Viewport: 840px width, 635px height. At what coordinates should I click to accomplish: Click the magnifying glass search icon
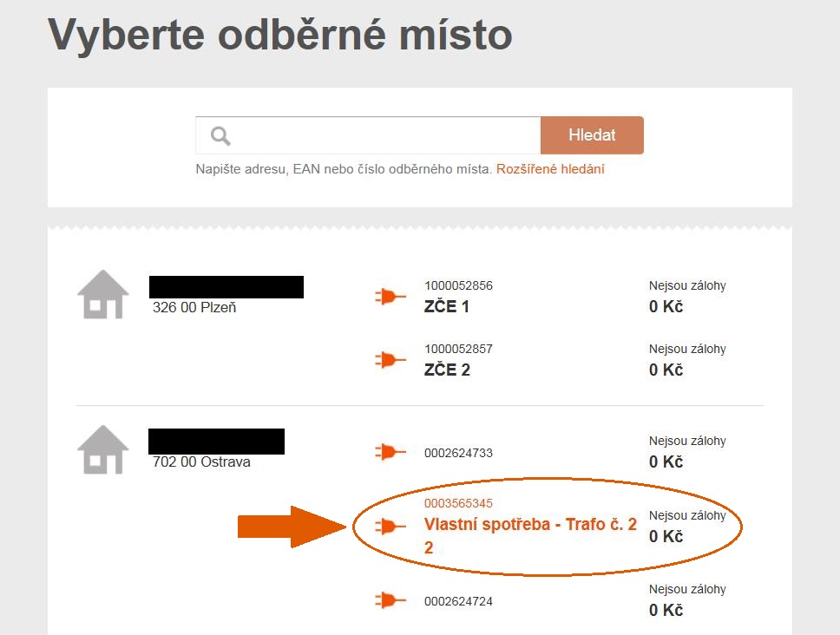[x=220, y=135]
